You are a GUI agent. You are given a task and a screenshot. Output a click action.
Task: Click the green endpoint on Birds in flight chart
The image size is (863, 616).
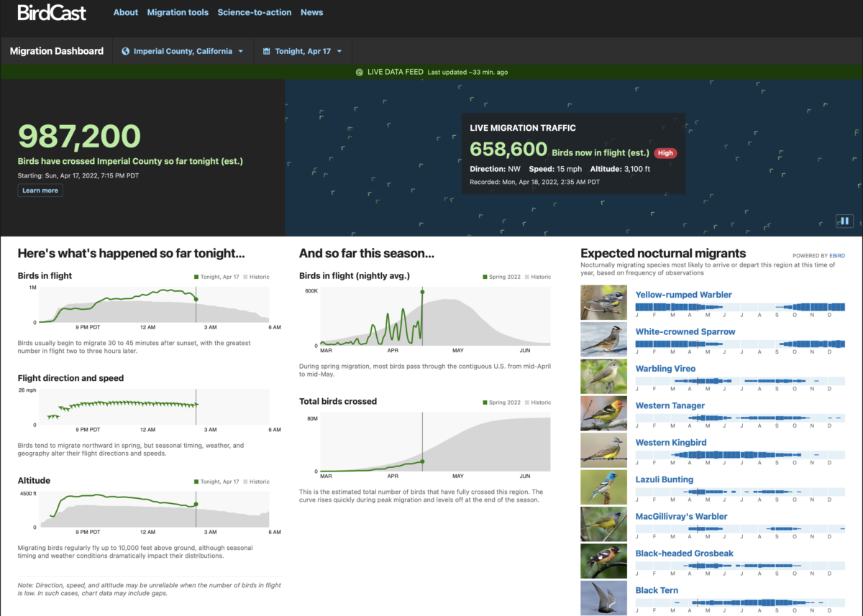coord(196,299)
